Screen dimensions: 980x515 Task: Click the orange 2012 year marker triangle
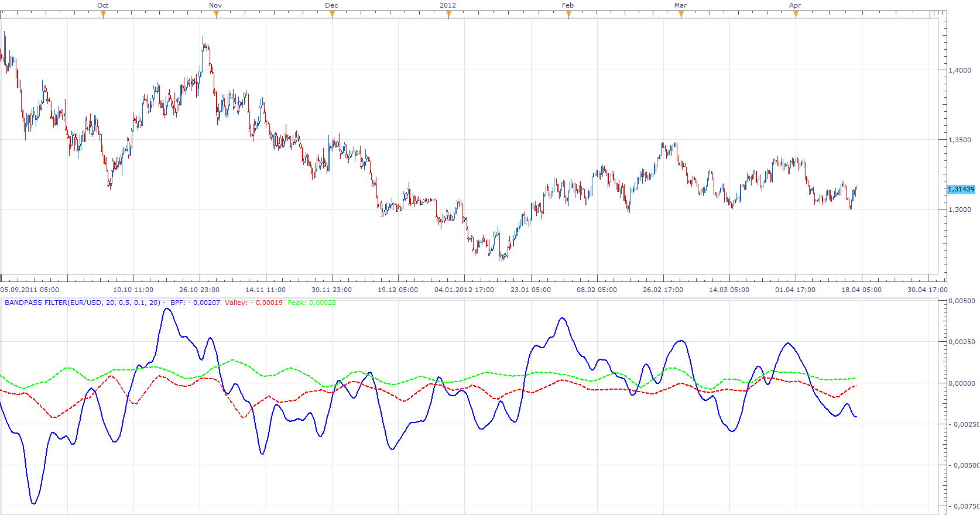(x=448, y=15)
